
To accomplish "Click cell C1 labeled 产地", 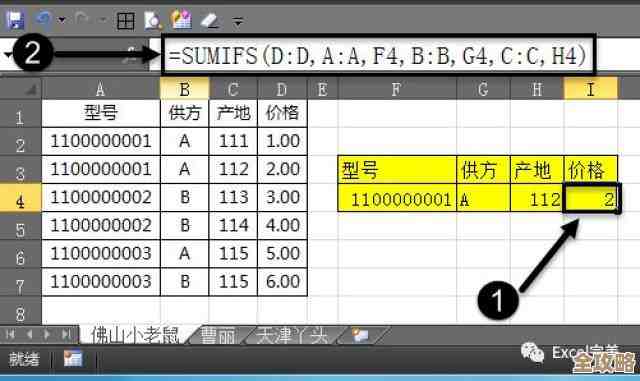I will (x=233, y=114).
